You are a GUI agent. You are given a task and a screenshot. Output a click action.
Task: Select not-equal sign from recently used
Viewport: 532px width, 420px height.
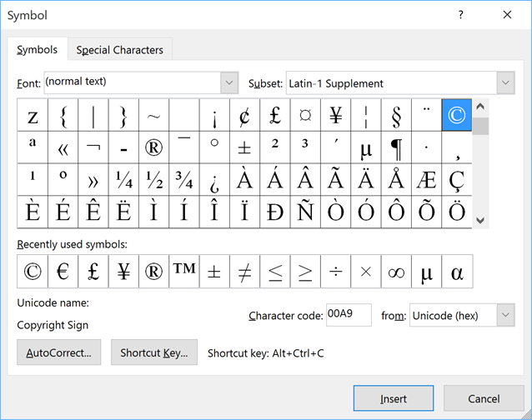(244, 272)
